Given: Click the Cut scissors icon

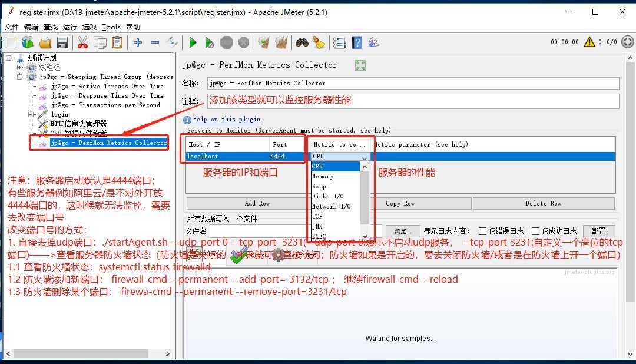Looking at the screenshot, I should pos(83,42).
